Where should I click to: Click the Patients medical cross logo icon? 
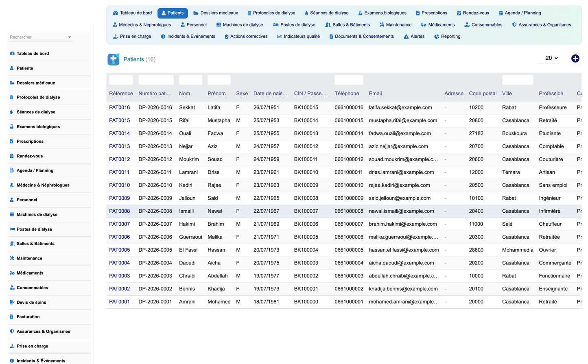[114, 59]
